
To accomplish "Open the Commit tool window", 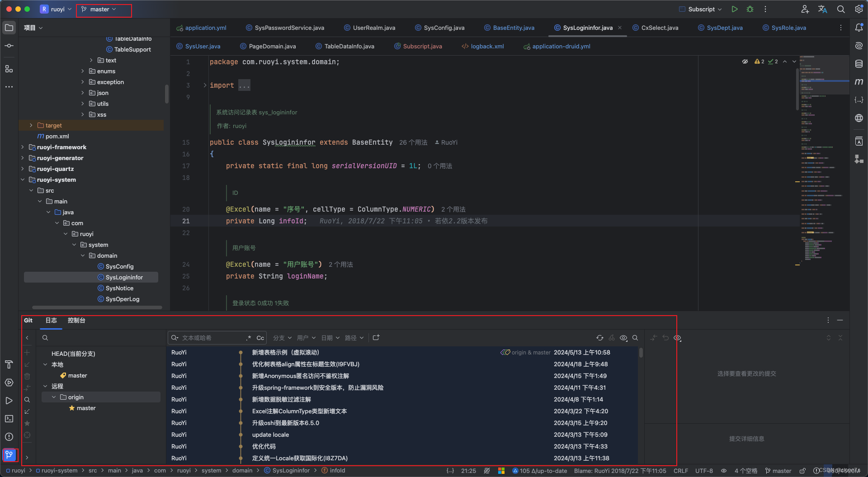I will 9,46.
